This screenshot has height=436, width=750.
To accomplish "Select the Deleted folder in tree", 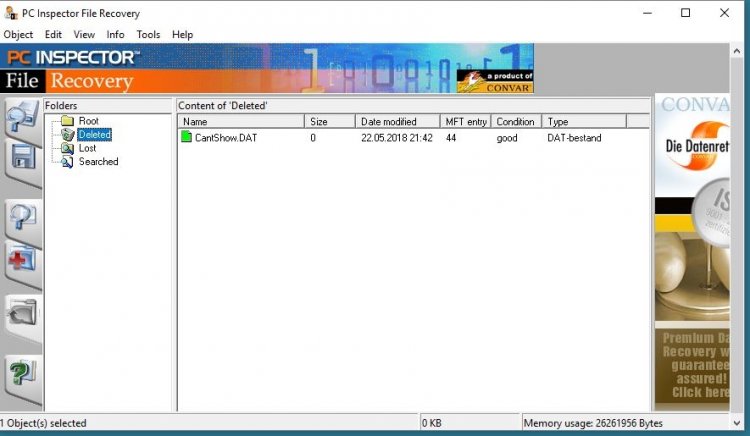I will (x=94, y=134).
